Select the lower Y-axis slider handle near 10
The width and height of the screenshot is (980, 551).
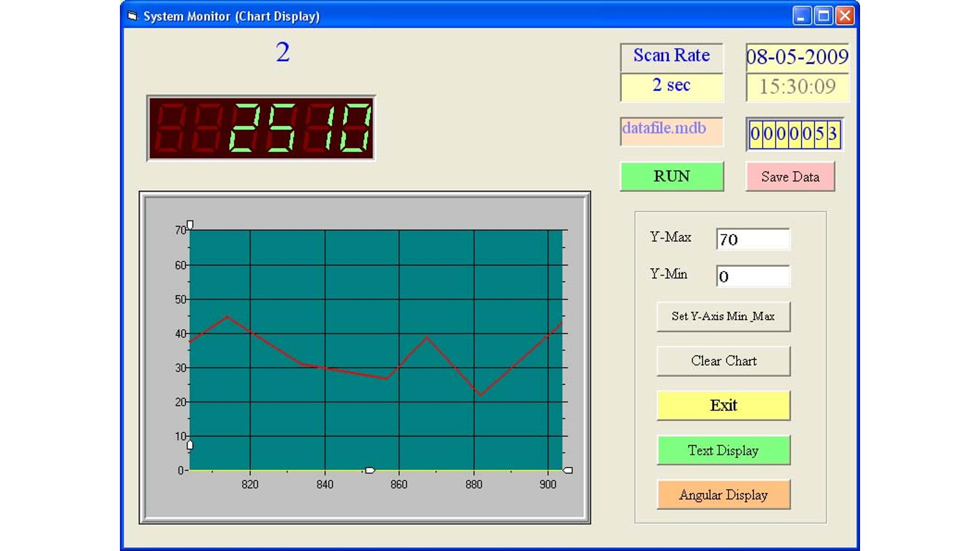190,445
